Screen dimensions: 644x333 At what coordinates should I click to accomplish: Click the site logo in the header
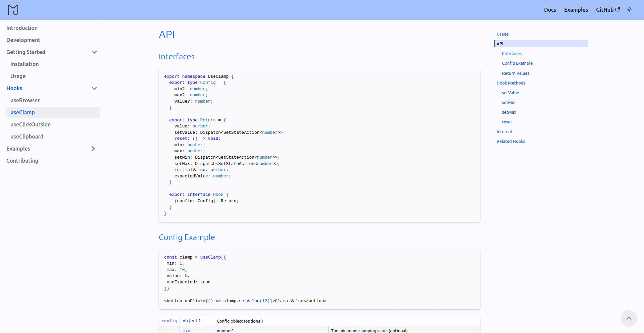(x=13, y=10)
